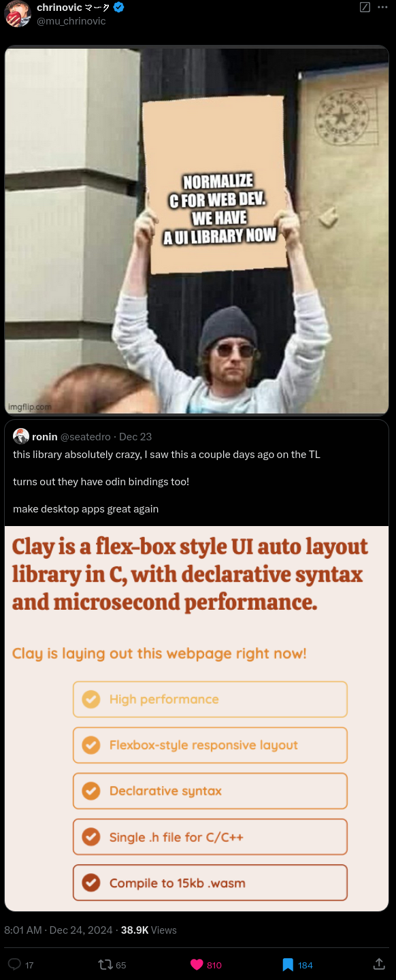Viewport: 396px width, 980px height.
Task: Click chrinovic's profile avatar
Action: point(18,14)
